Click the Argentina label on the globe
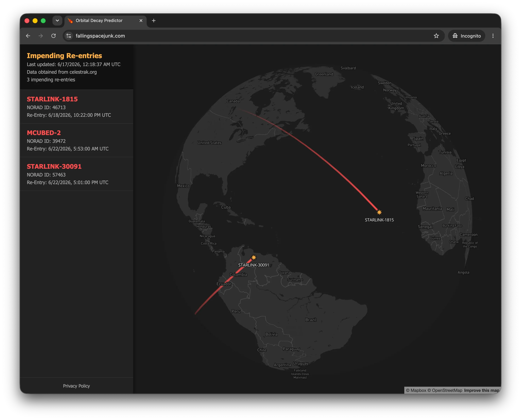Screen dimensions: 521x420 tap(282, 365)
